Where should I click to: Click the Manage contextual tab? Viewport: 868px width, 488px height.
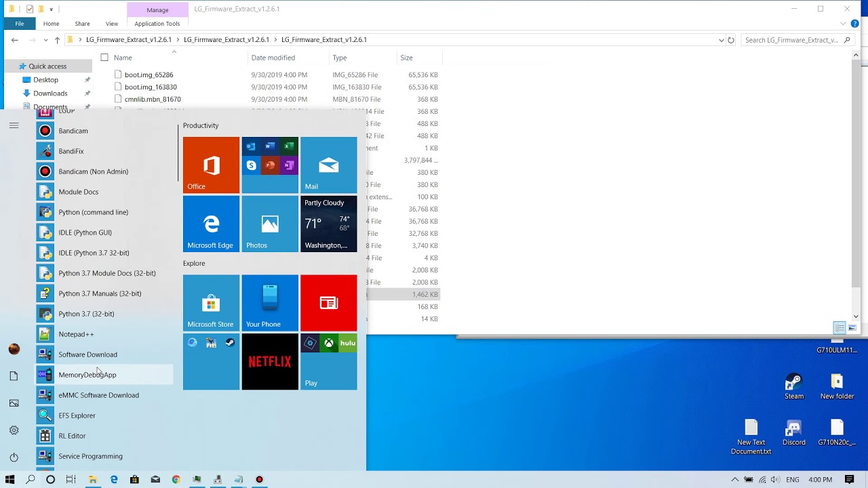click(x=157, y=10)
